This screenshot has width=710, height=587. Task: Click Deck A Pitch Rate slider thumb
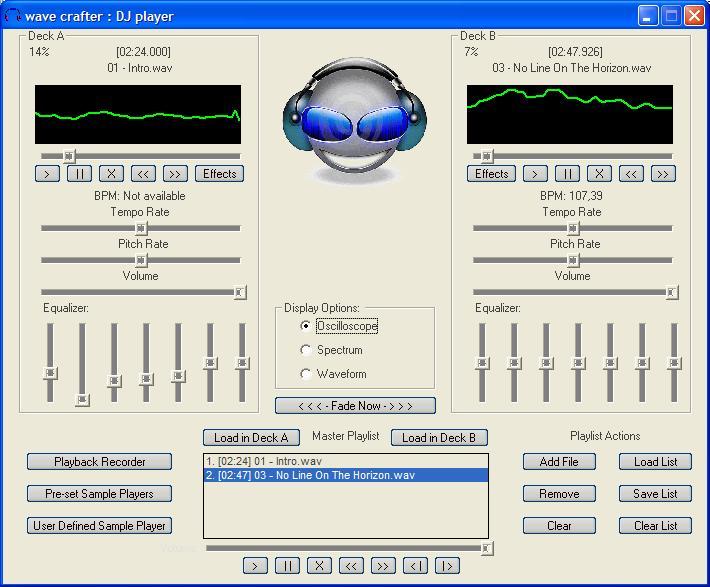point(141,260)
